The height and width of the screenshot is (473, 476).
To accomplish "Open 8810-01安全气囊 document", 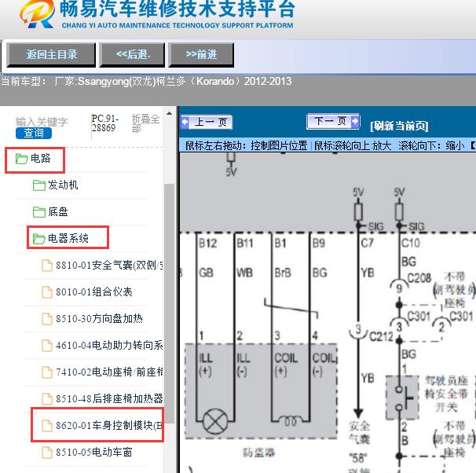I will point(110,265).
